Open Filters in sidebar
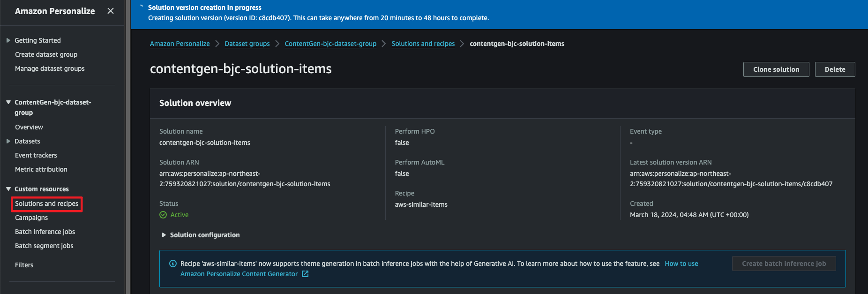This screenshot has height=294, width=868. pyautogui.click(x=24, y=265)
